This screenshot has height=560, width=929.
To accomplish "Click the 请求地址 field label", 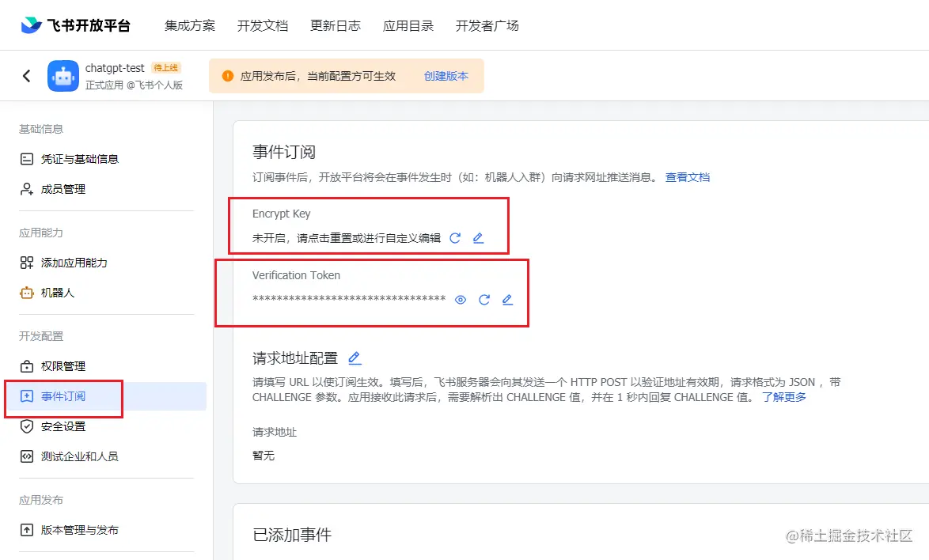I will click(x=275, y=432).
